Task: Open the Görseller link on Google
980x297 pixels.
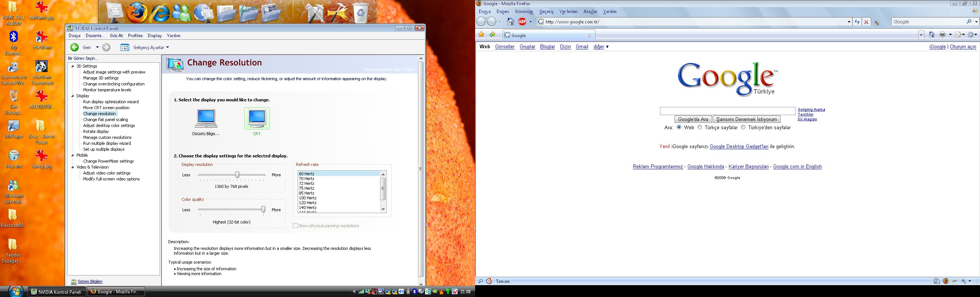Action: click(505, 47)
